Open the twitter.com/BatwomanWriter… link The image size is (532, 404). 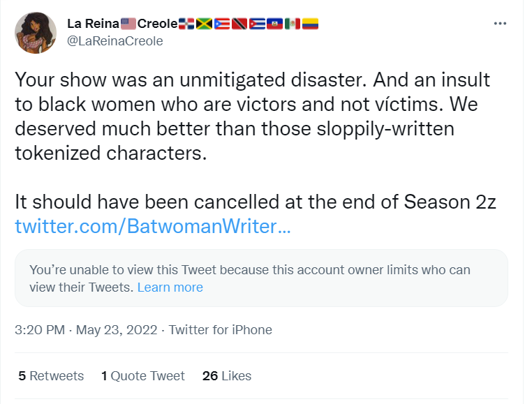click(151, 227)
